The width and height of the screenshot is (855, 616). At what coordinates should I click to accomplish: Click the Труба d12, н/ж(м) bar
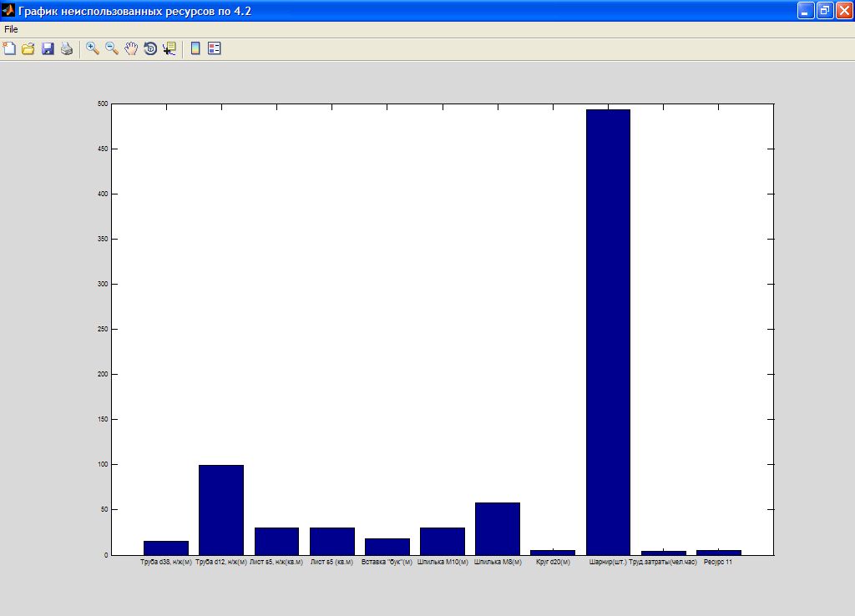pos(221,510)
